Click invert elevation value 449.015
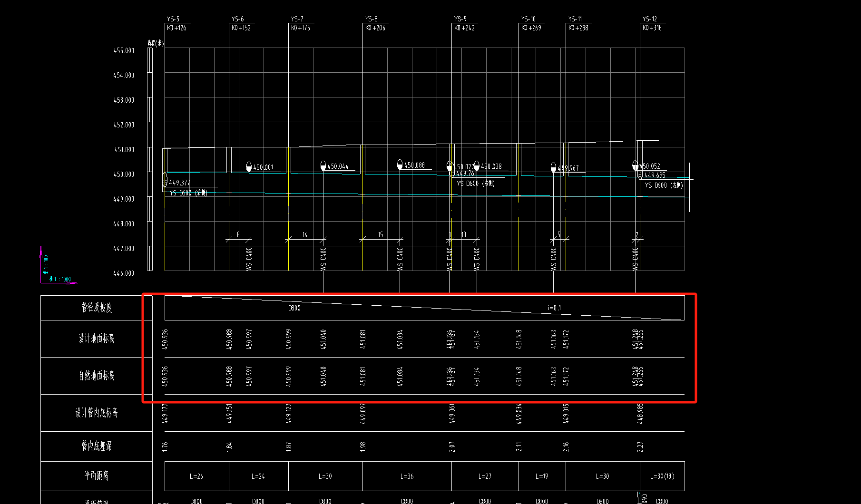 pos(566,414)
